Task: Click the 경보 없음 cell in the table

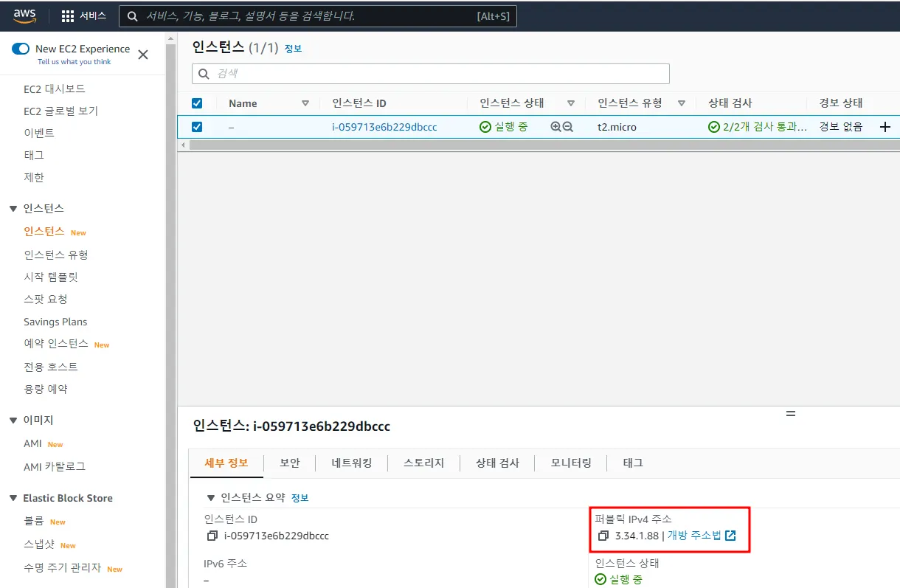Action: [x=840, y=127]
